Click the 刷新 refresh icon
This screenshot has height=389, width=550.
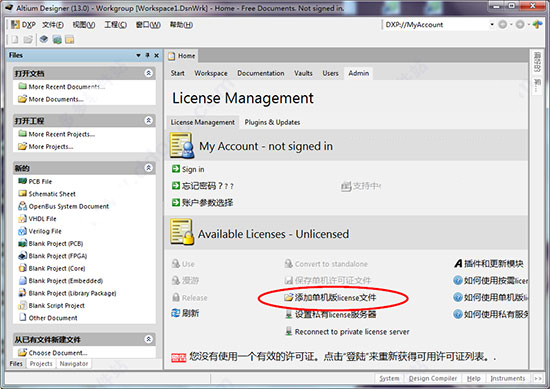175,313
